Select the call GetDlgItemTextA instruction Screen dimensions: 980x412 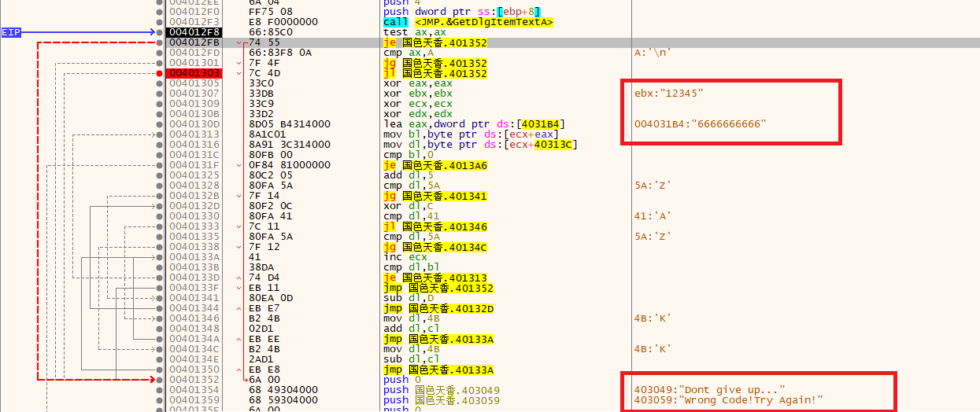coord(468,22)
